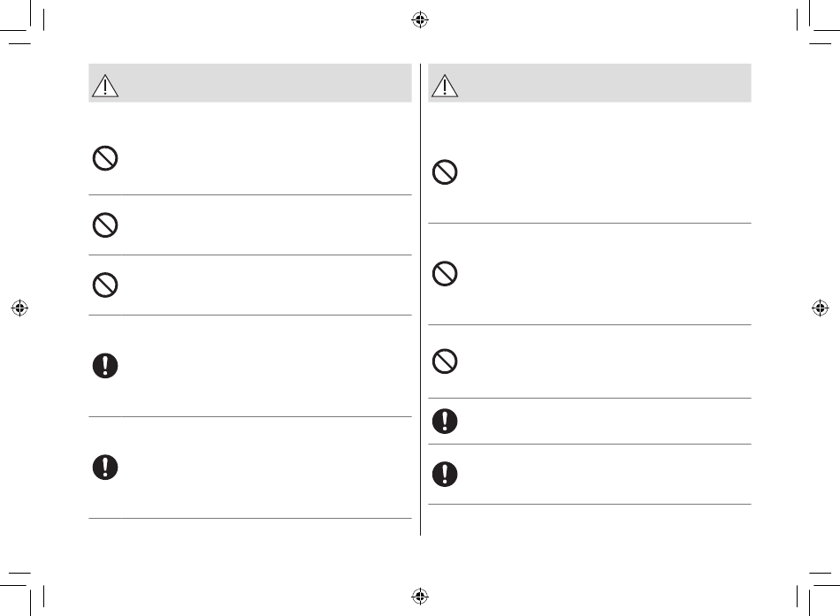Click the registration crosshair mark at page top

click(x=420, y=19)
